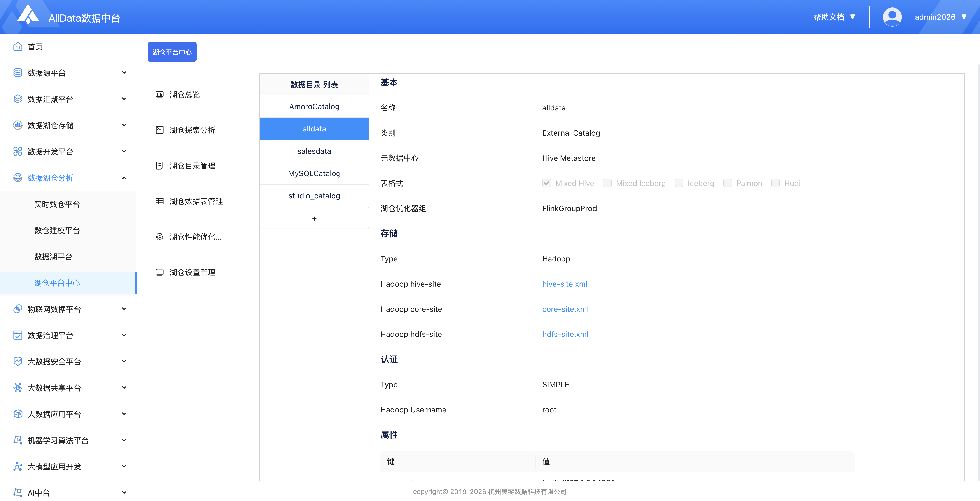
Task: Toggle the Hudi checkbox
Action: coord(775,183)
